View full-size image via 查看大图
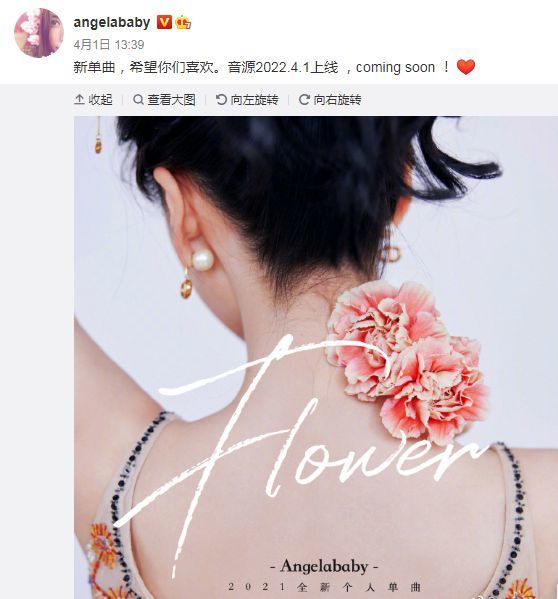The height and width of the screenshot is (599, 558). tap(164, 100)
